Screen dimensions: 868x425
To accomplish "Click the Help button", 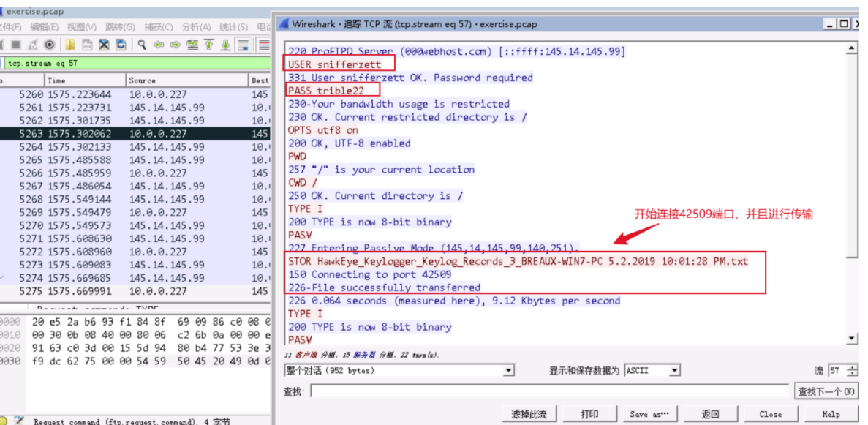I will point(831,414).
